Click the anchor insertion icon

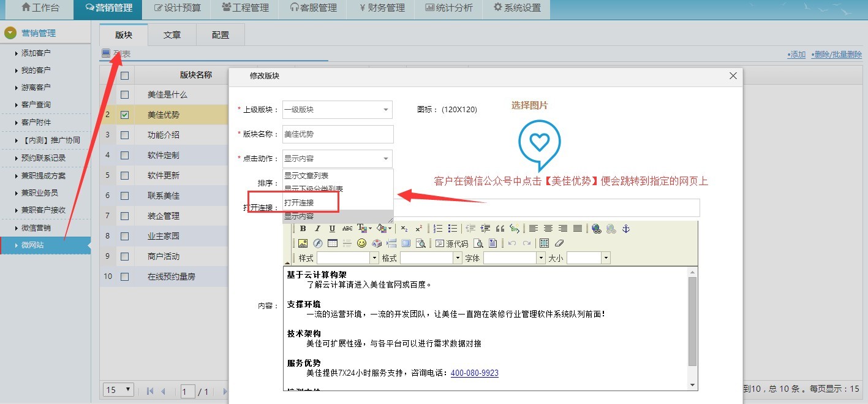click(626, 229)
